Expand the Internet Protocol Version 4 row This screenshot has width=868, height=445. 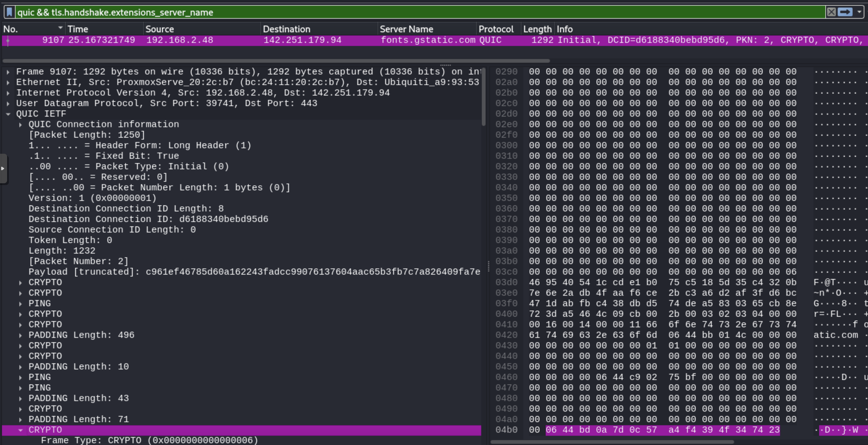pos(8,93)
